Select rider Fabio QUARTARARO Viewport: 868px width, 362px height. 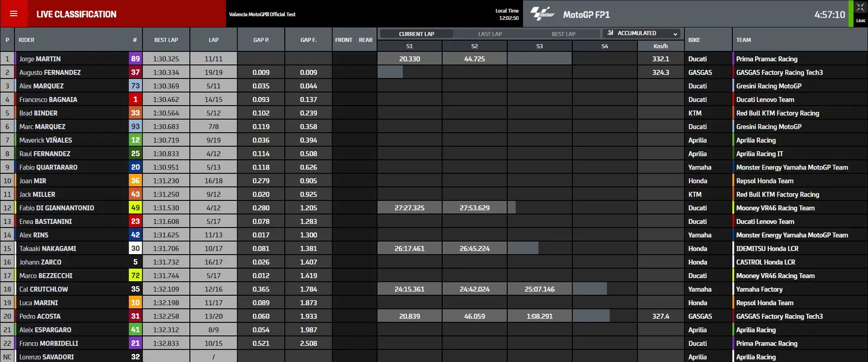click(x=48, y=167)
